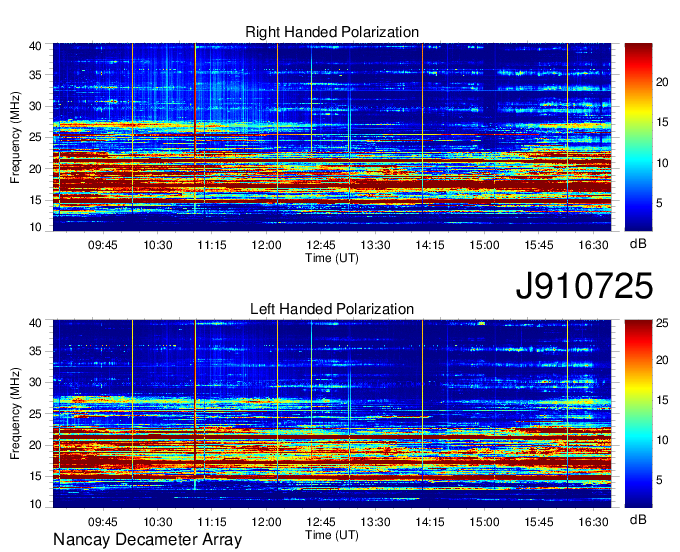Click the 25 MHz tick of the Left Handed plot
The image size is (680, 552).
tap(35, 414)
